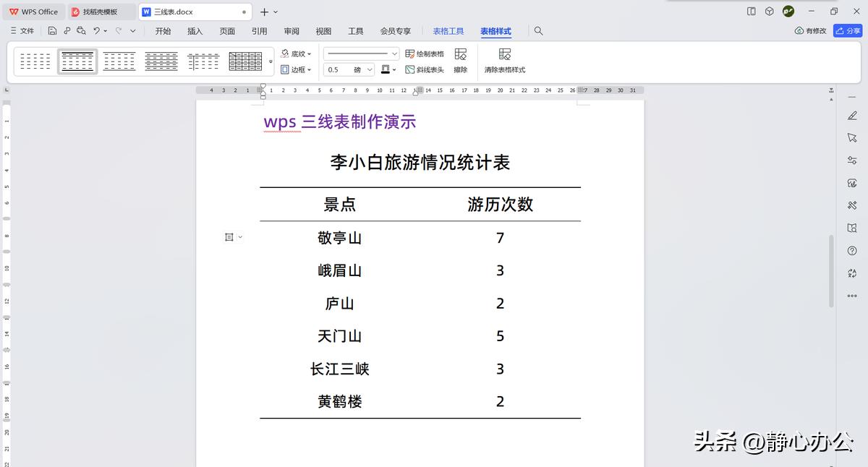This screenshot has height=467, width=868.
Task: Click the 有修改 button
Action: click(809, 30)
